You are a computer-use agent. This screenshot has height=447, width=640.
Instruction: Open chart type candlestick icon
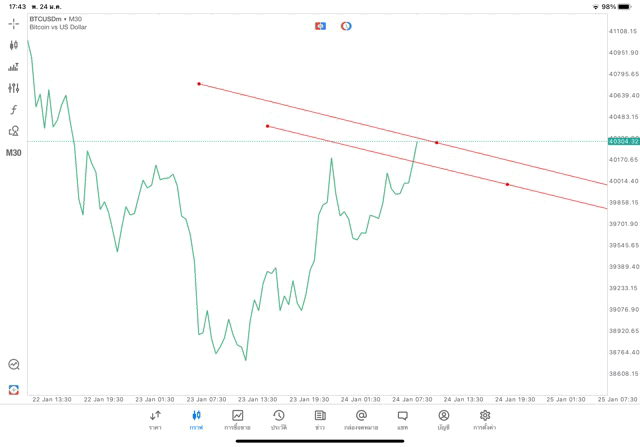[x=14, y=45]
